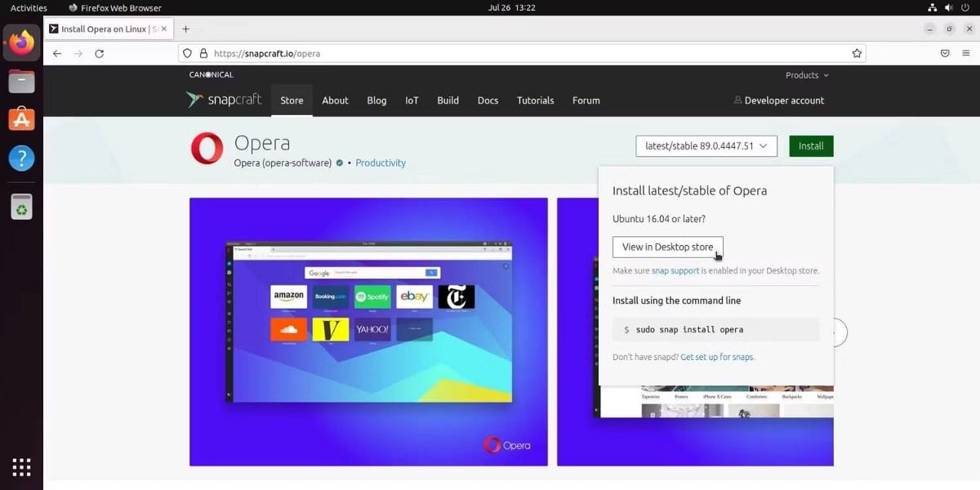Click the verified checkmark beside opera-software

(x=338, y=163)
